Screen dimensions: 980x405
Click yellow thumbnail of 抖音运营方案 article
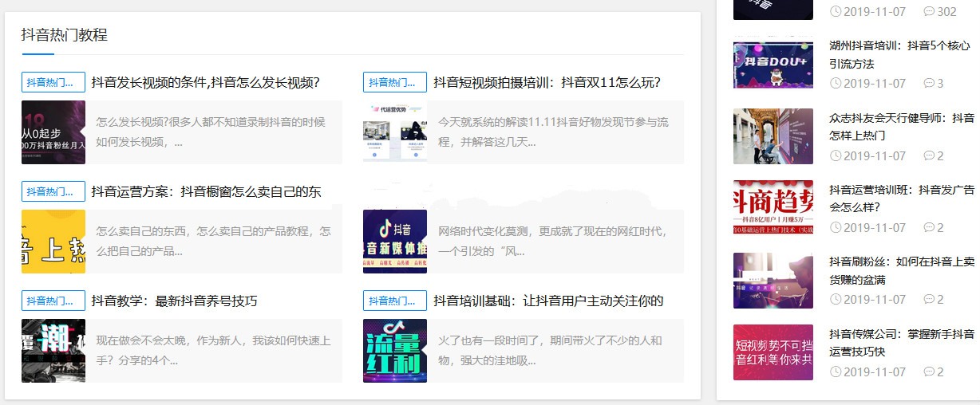[53, 242]
